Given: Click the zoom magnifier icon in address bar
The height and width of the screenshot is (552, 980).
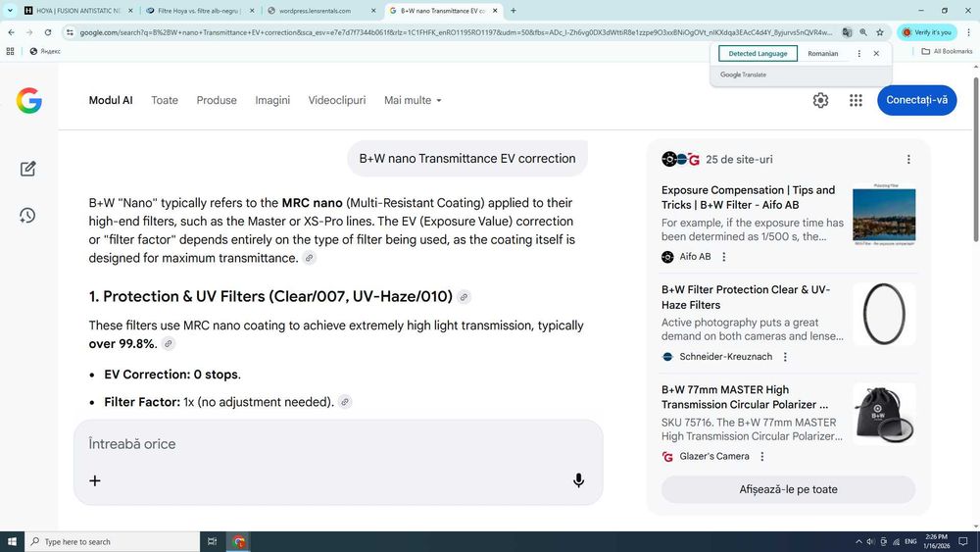Looking at the screenshot, I should point(863,32).
